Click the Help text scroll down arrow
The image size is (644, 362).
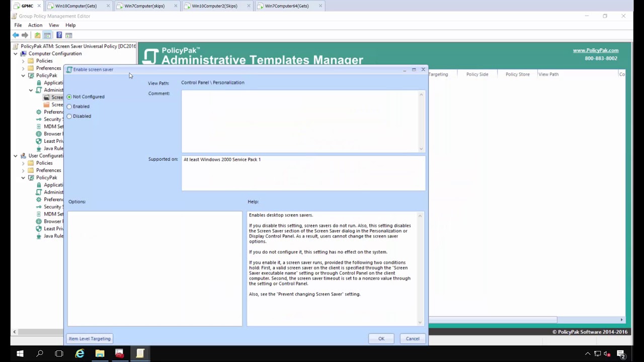420,322
